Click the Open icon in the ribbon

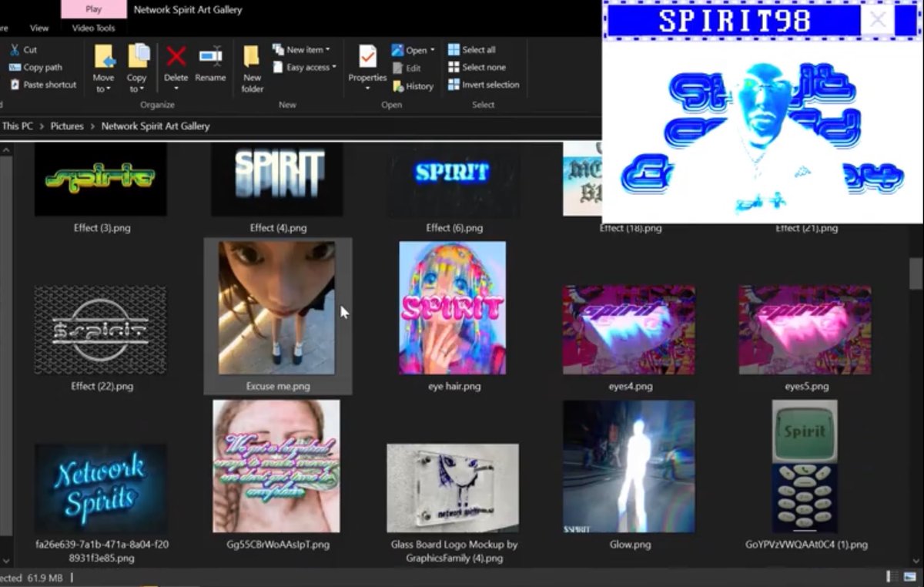pos(397,50)
